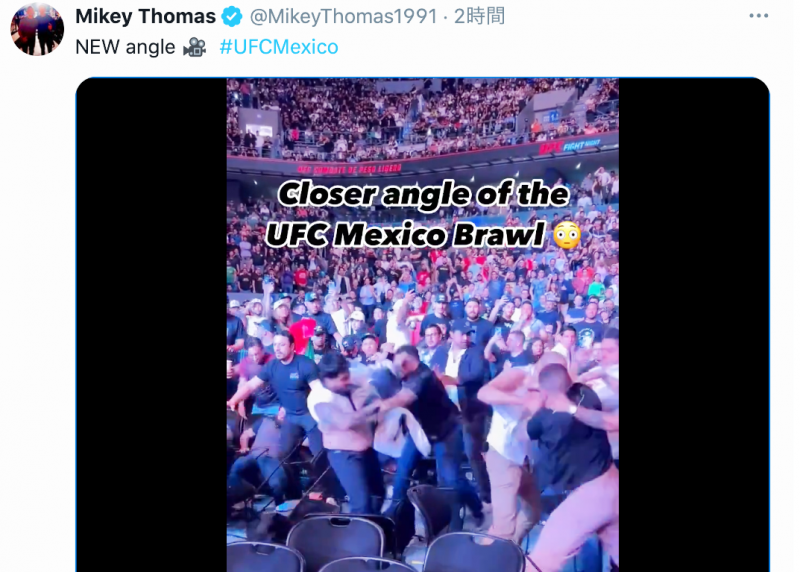
Task: Click the "UFC Mexico Brawl" caption line
Action: tap(406, 235)
